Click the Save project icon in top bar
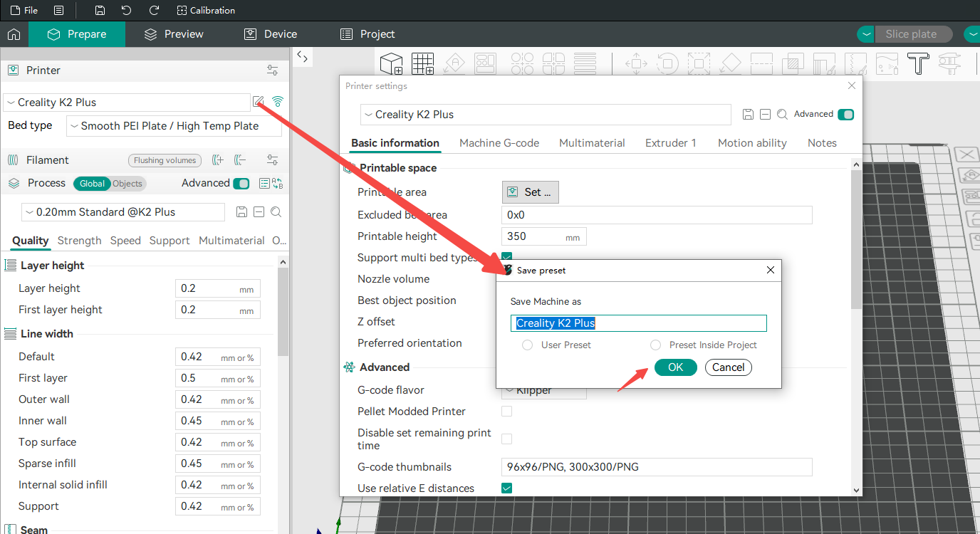This screenshot has width=980, height=534. [x=100, y=11]
